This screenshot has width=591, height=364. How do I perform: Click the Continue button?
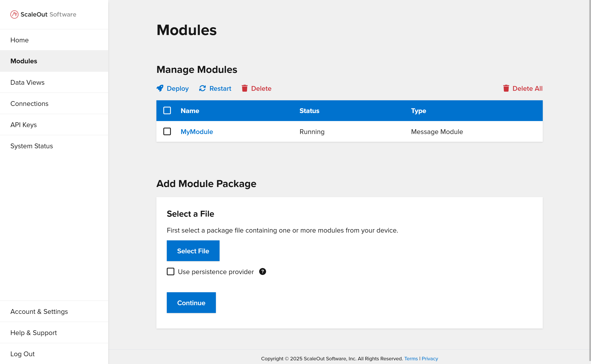coord(191,303)
